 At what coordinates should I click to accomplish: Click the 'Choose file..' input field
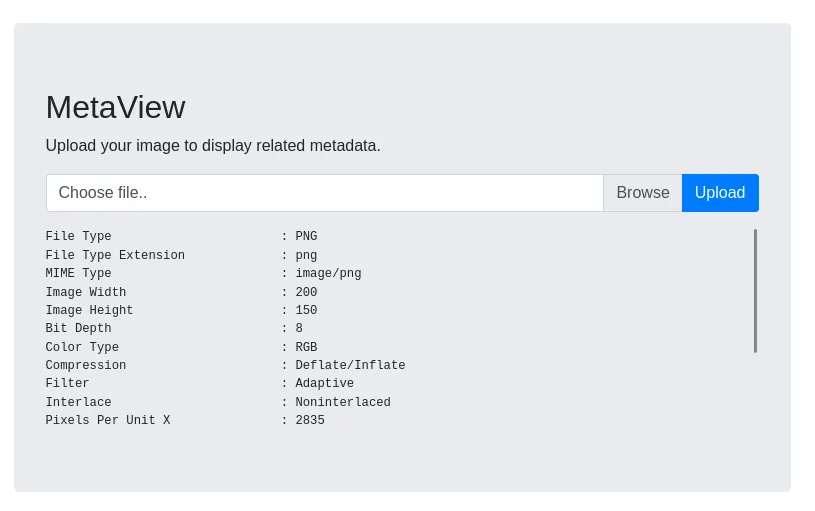(x=324, y=193)
